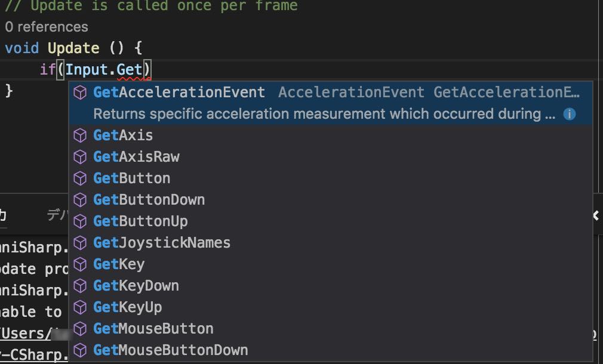Viewport: 603px width, 364px height.
Task: Open the 0 references code lens link
Action: pos(47,27)
